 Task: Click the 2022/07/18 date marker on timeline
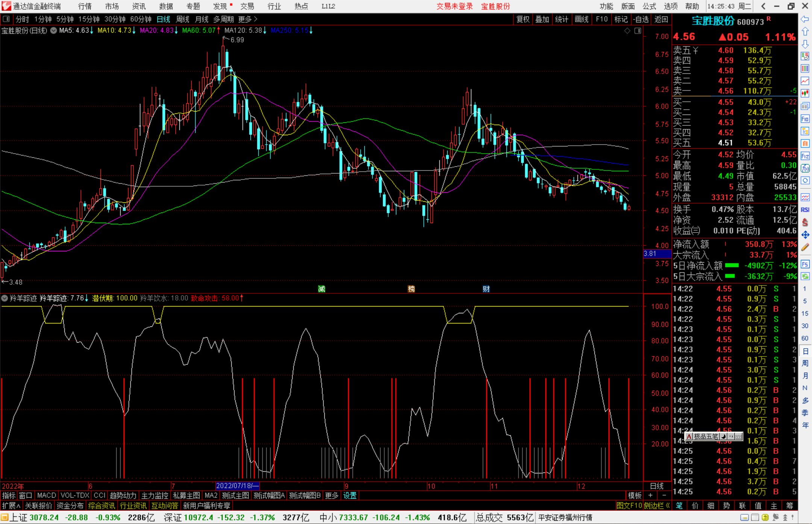pyautogui.click(x=237, y=486)
